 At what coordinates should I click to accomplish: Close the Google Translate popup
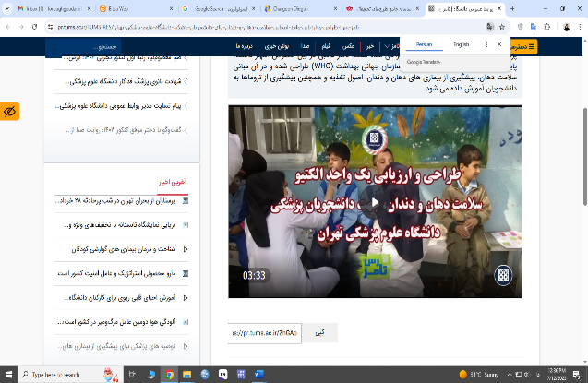(499, 44)
